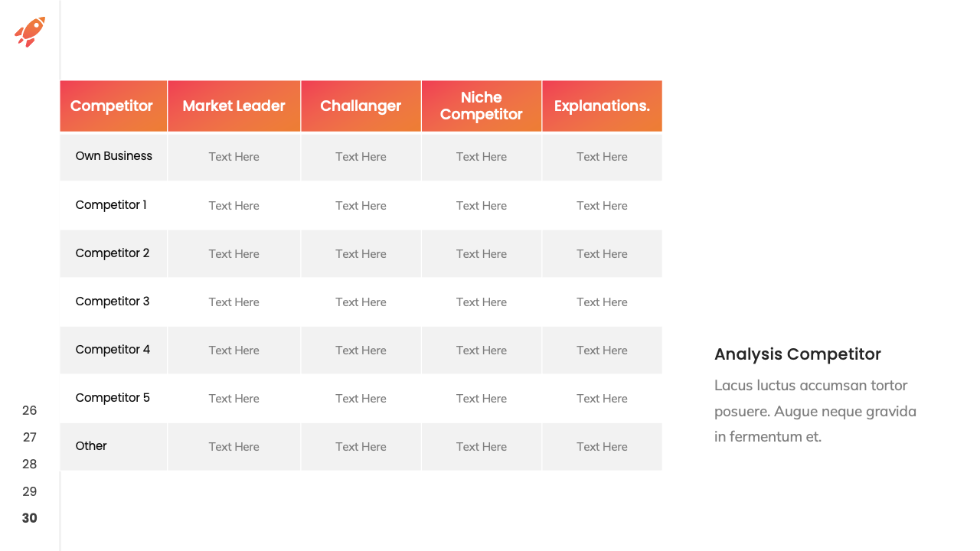Select the Competitor 5 row label

[113, 398]
